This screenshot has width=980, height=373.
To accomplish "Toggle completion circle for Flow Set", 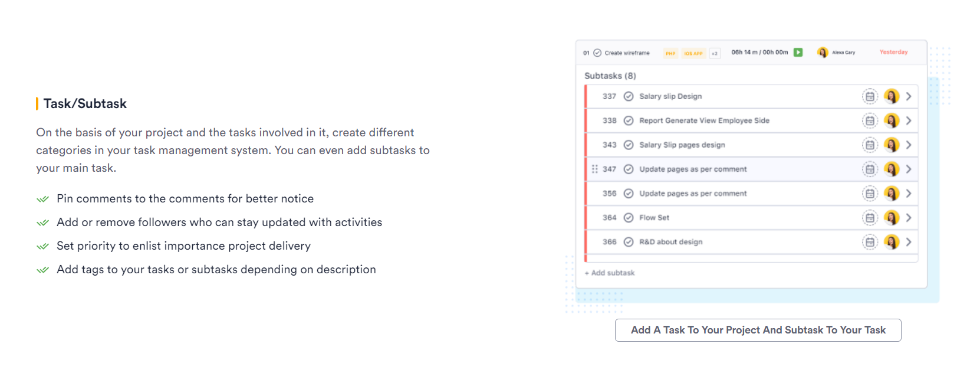I will (629, 218).
